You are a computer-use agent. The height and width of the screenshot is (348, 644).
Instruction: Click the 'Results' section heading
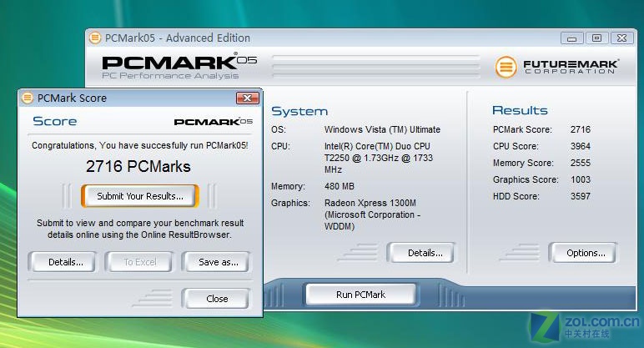(x=520, y=110)
